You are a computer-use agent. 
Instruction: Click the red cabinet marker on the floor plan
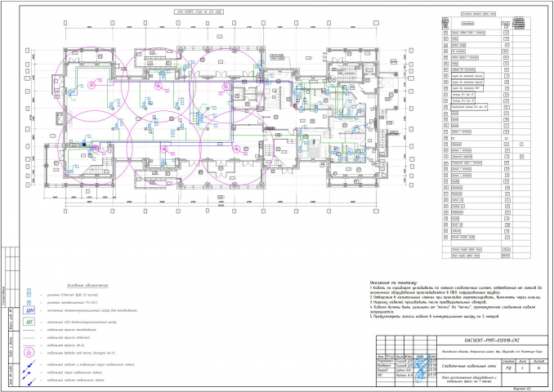point(295,105)
